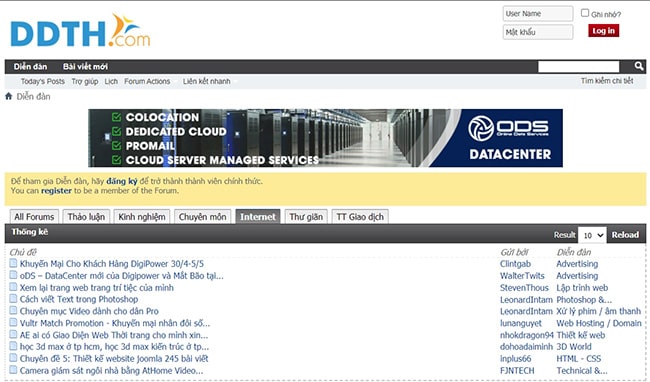Open thread học 3d max ở tp hcm

(114, 347)
